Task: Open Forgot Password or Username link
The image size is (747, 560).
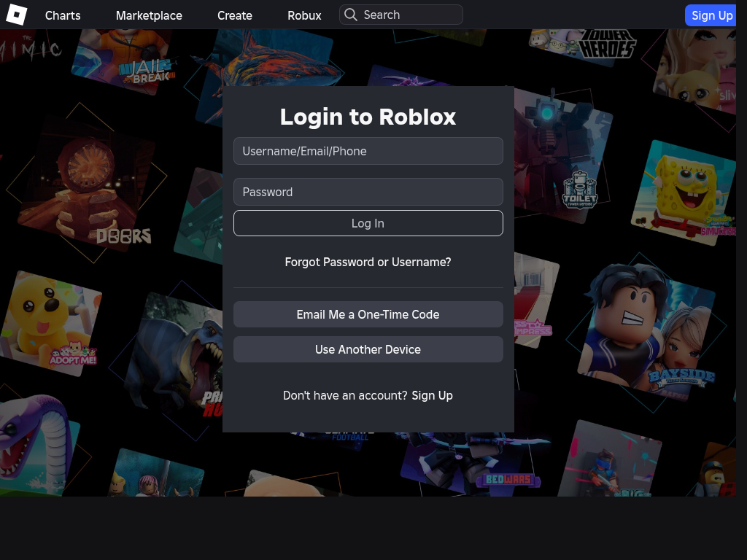Action: [x=368, y=262]
